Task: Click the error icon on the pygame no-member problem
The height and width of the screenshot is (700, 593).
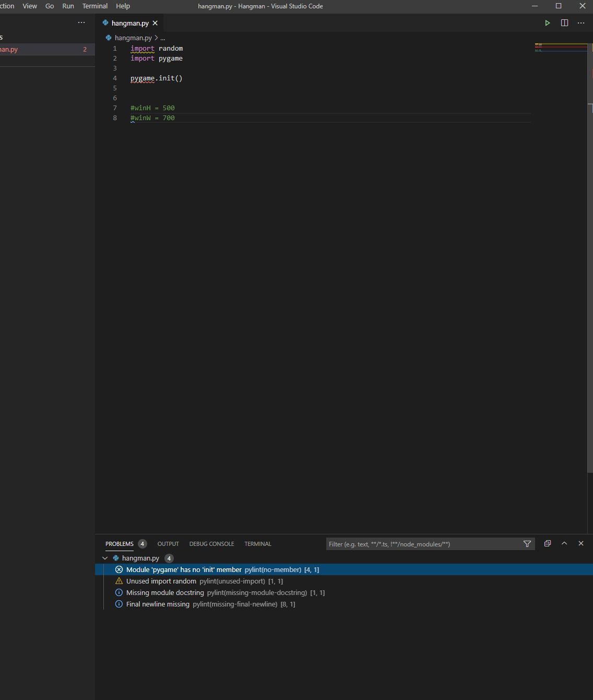Action: (x=119, y=569)
